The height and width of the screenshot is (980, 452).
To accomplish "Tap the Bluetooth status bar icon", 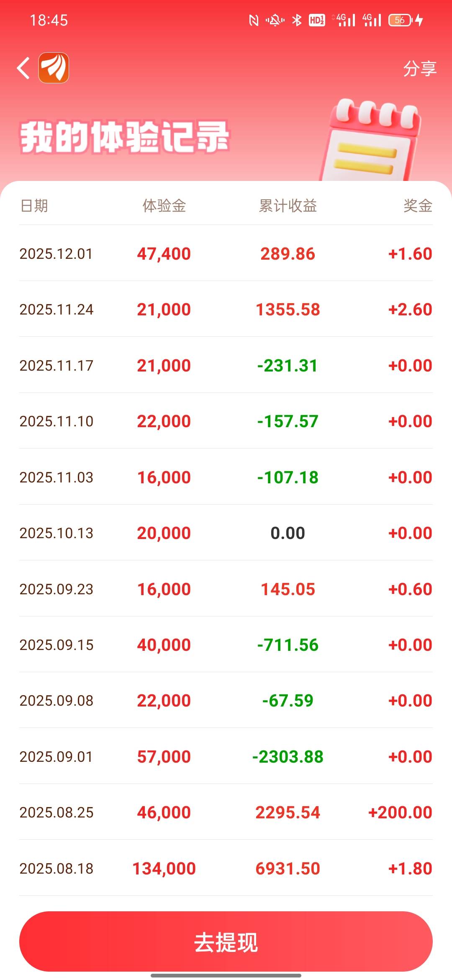I will click(x=297, y=20).
